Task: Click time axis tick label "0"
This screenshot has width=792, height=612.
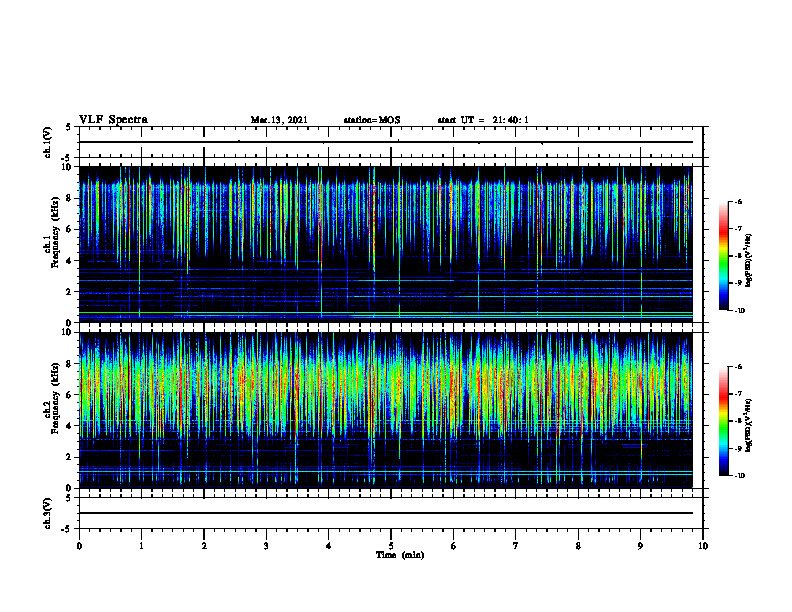Action: [x=79, y=546]
